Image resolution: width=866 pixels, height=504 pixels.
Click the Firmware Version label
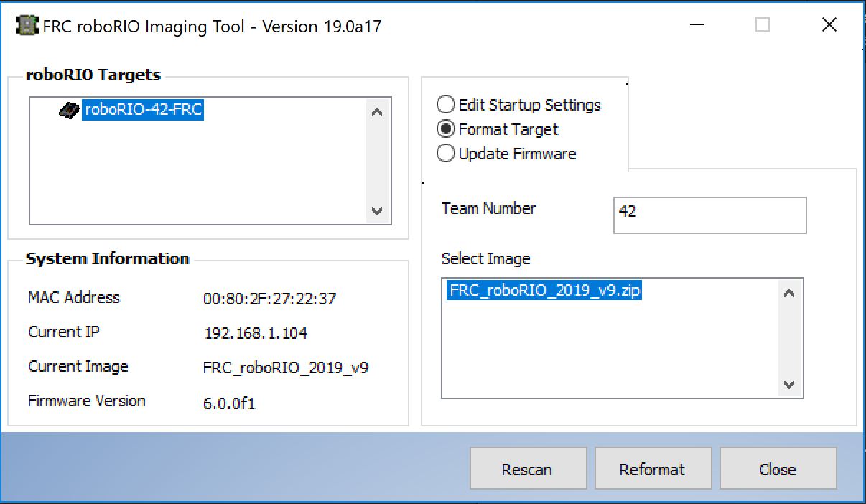[87, 401]
